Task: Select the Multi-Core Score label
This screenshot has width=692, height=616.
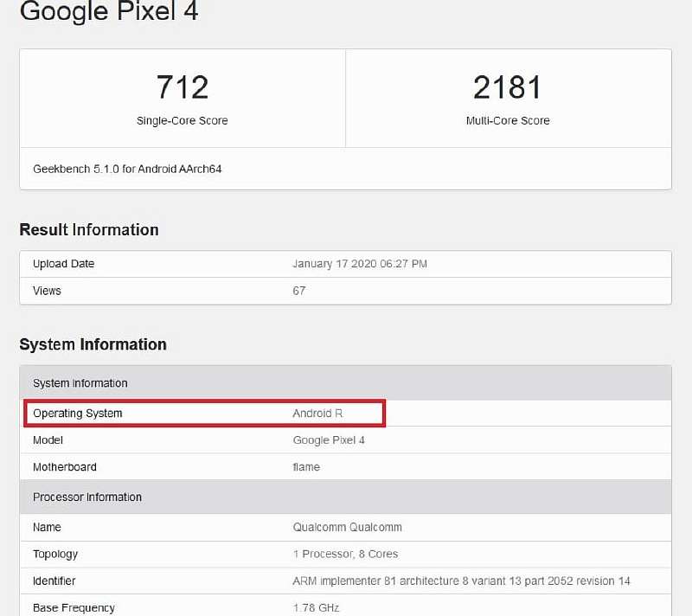Action: pyautogui.click(x=508, y=121)
